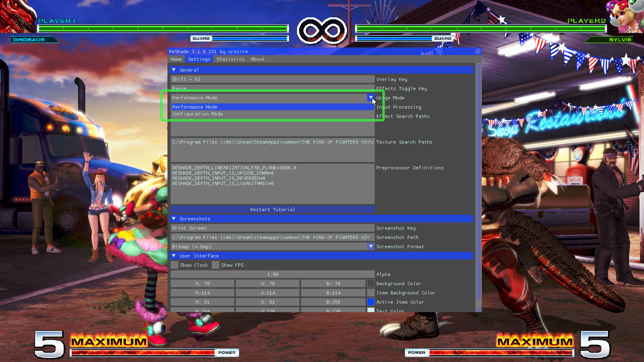Screen dimensions: 644x362
Task: Click the Item Background Color label
Action: coord(406,293)
